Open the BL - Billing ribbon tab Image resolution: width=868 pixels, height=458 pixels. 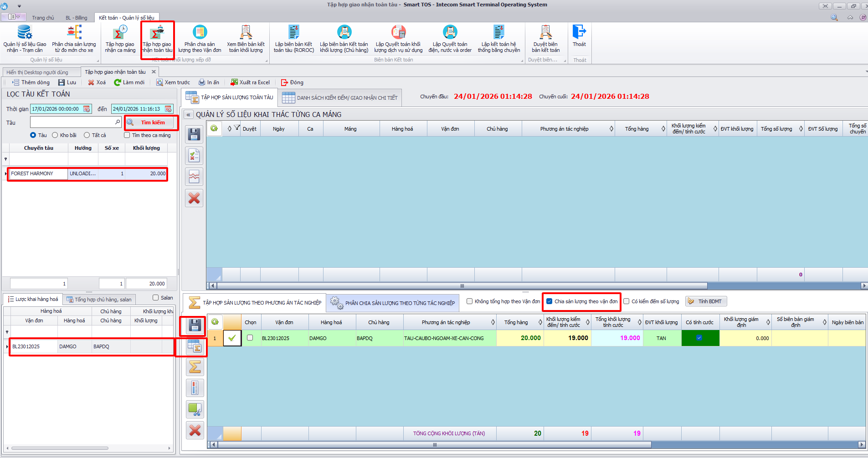tap(76, 18)
